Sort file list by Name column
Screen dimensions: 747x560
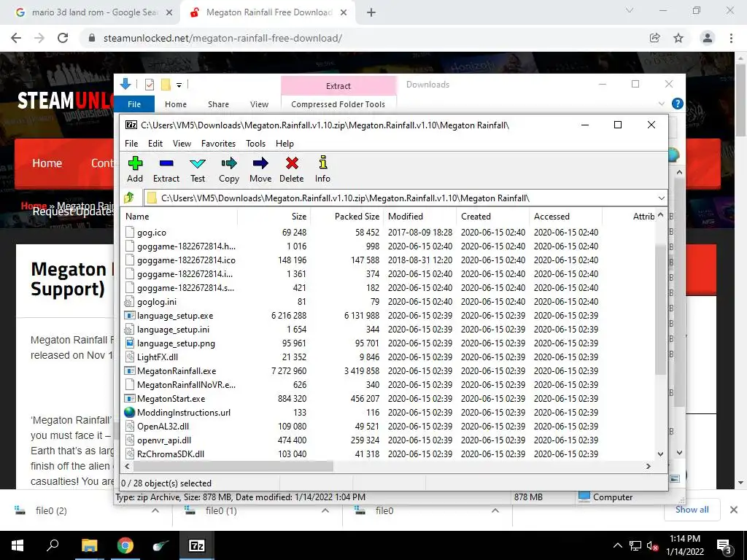coord(179,216)
